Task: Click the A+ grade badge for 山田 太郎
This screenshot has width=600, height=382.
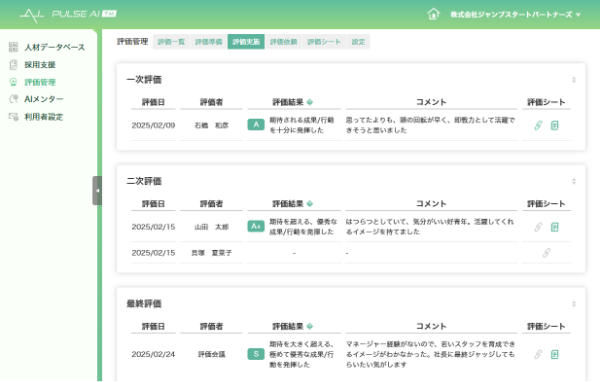Action: coord(256,226)
